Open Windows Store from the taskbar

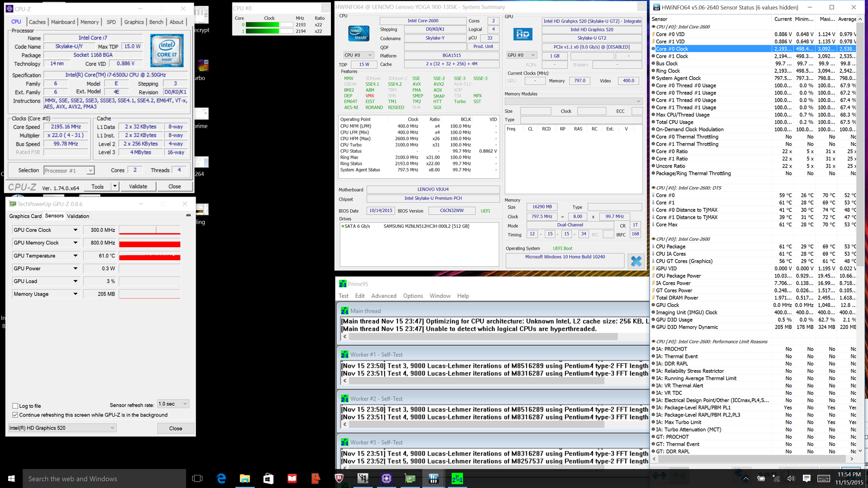(x=268, y=479)
